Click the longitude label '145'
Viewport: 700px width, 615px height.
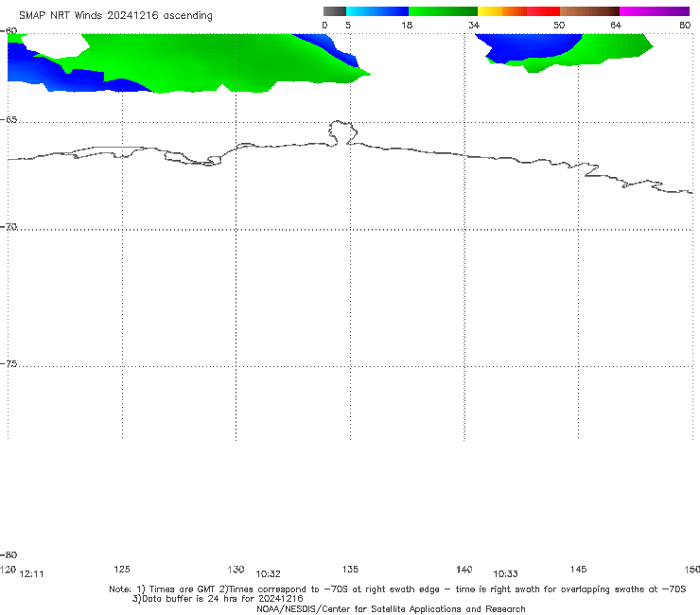tap(578, 569)
